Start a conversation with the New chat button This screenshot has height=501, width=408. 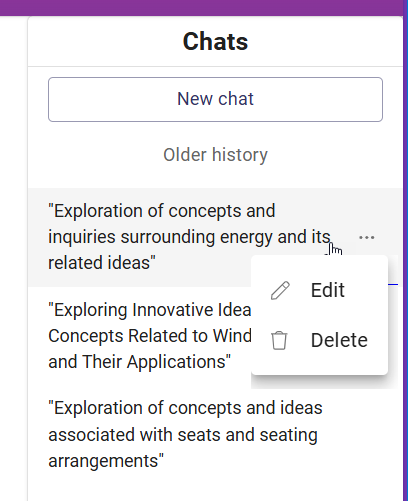pyautogui.click(x=215, y=99)
